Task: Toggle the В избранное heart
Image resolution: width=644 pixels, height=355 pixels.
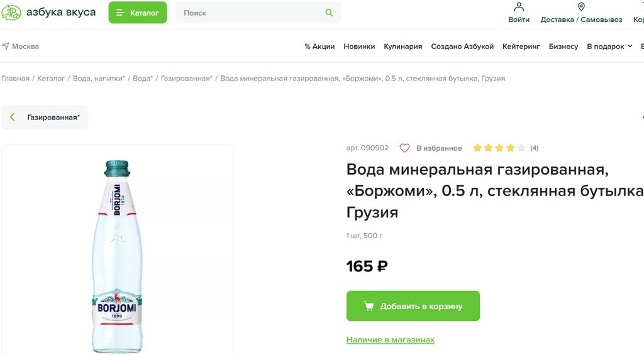Action: point(405,148)
